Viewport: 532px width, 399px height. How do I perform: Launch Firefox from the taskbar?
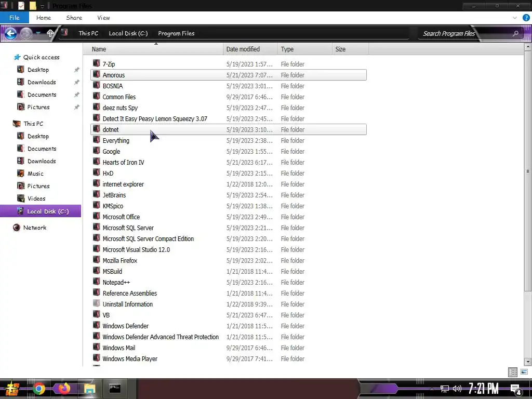63,388
